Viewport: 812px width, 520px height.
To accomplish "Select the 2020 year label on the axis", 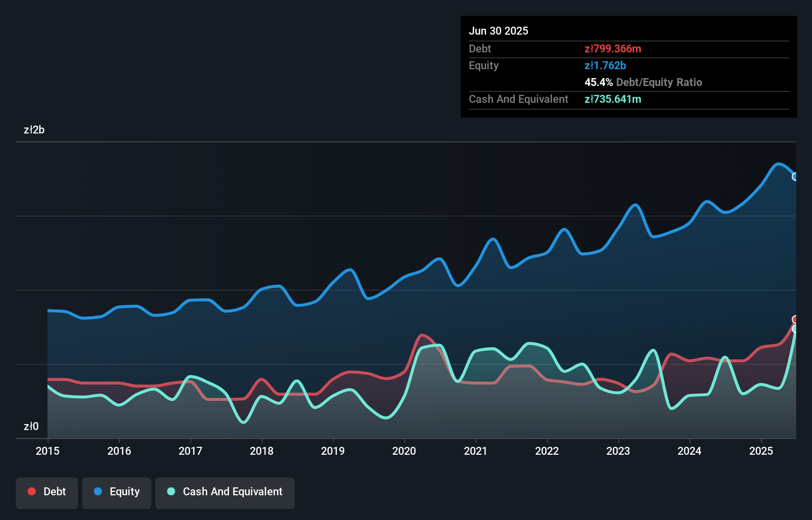I will pos(404,451).
